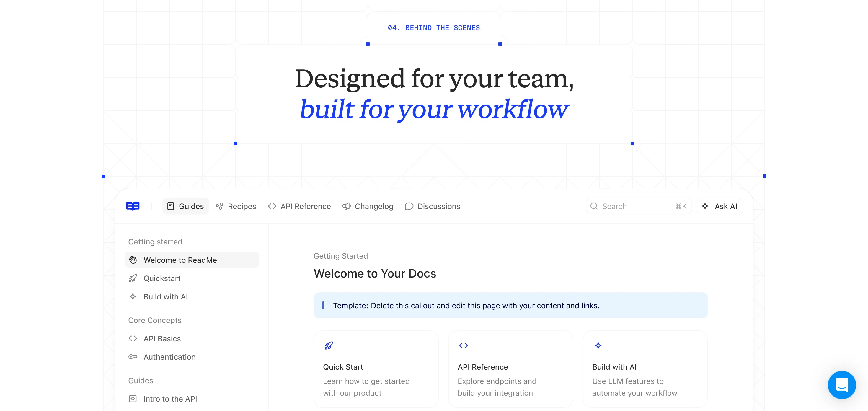The height and width of the screenshot is (411, 868).
Task: Click the magnifying glass search icon
Action: (x=594, y=206)
